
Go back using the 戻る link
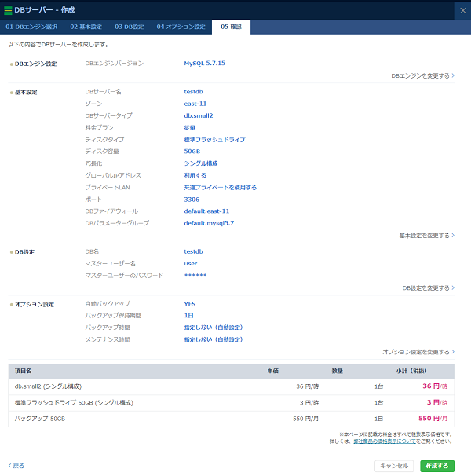click(16, 466)
